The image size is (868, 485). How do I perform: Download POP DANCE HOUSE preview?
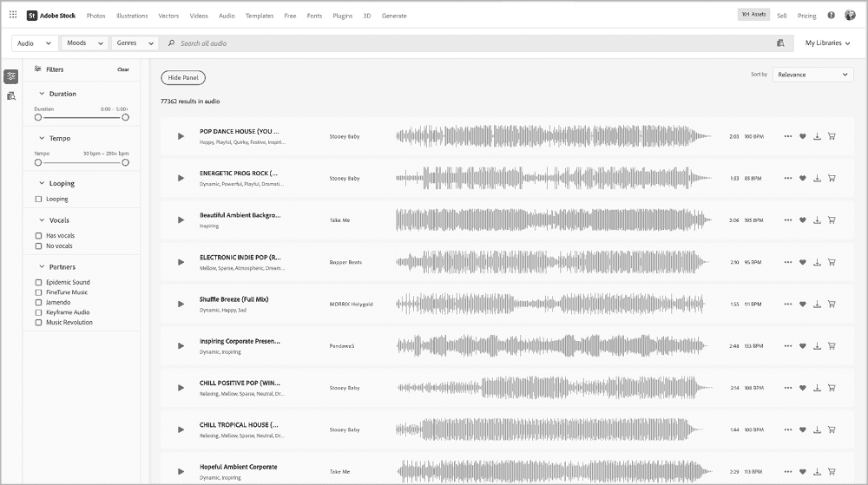click(817, 136)
